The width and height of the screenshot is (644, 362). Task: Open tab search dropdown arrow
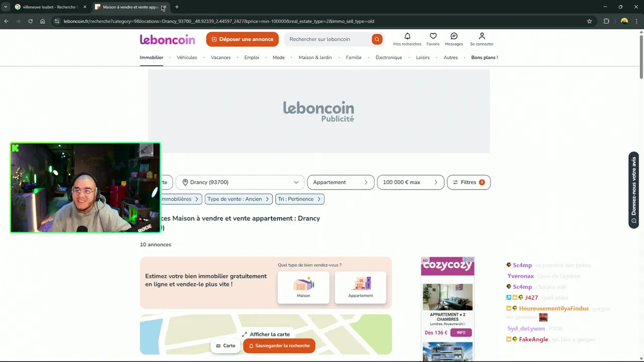click(6, 7)
